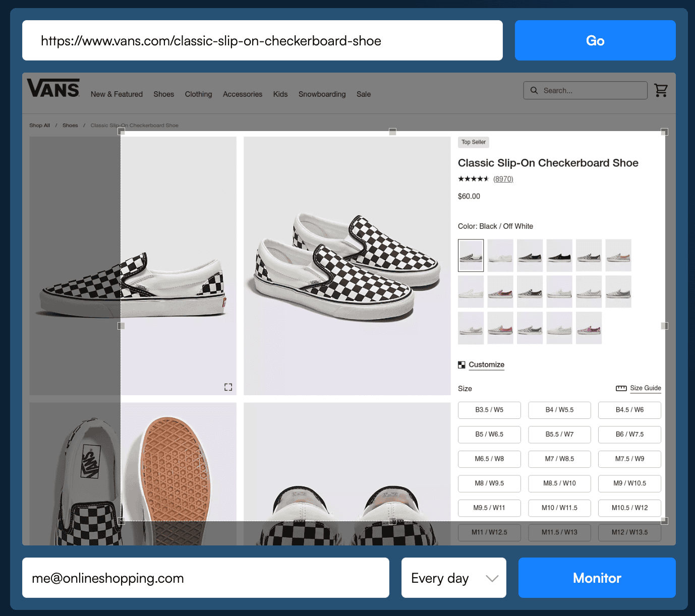The height and width of the screenshot is (616, 695).
Task: Click the ruler icon beside Size Guide
Action: pyautogui.click(x=621, y=388)
